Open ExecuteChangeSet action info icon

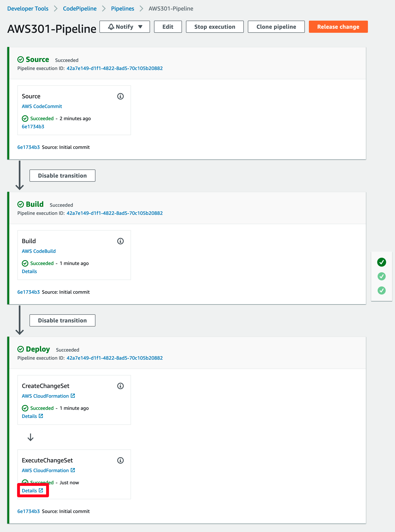(120, 460)
